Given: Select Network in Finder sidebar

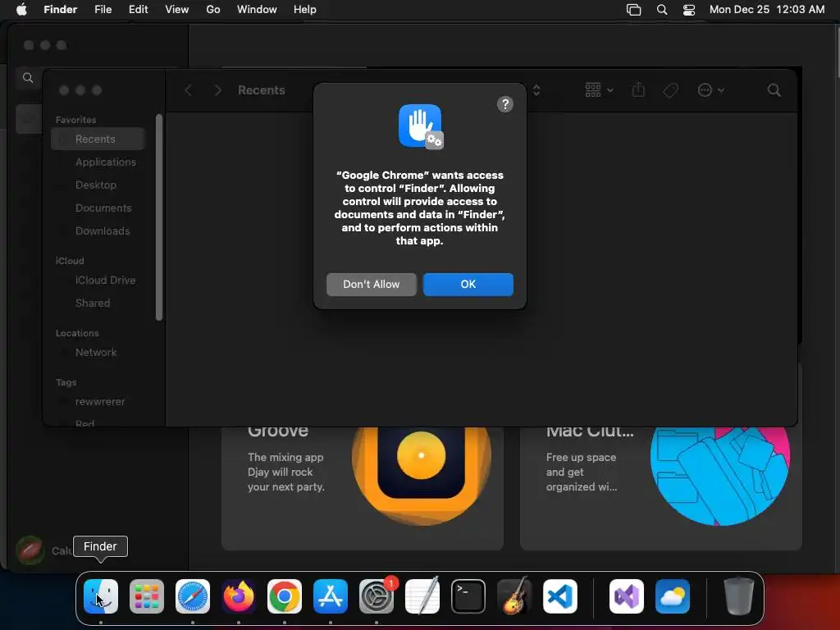Looking at the screenshot, I should pos(98,353).
